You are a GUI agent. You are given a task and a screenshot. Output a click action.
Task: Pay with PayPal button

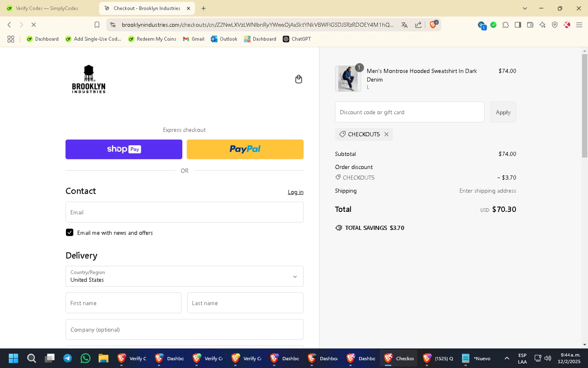click(245, 149)
